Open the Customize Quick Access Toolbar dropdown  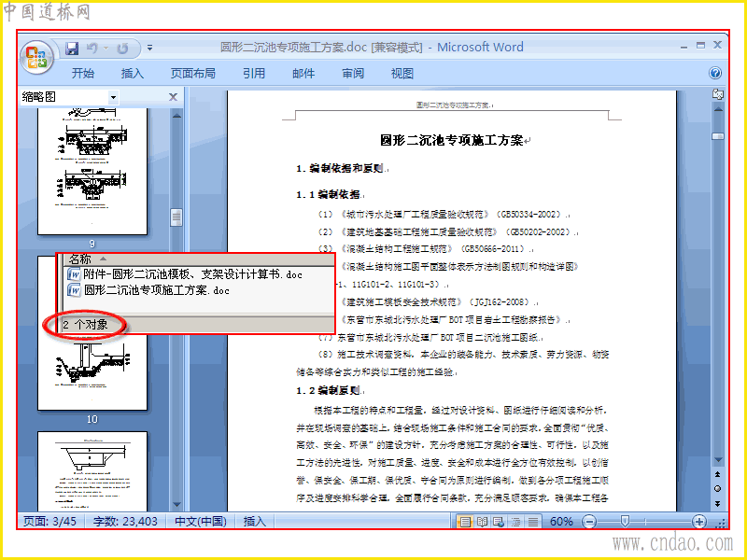coord(149,48)
